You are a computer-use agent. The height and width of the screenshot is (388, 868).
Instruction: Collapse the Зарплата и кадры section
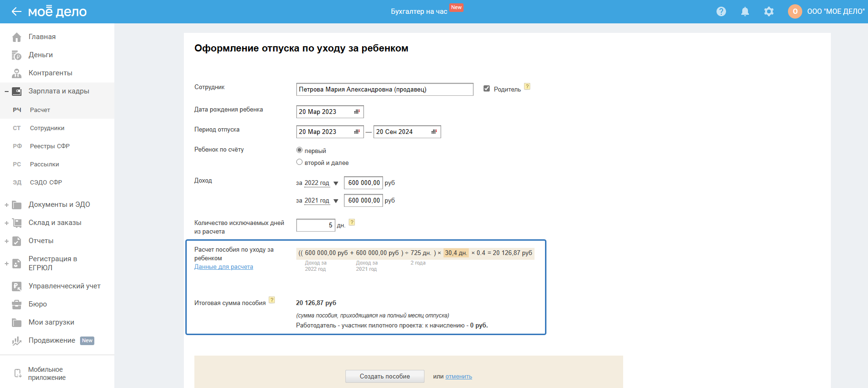(7, 91)
